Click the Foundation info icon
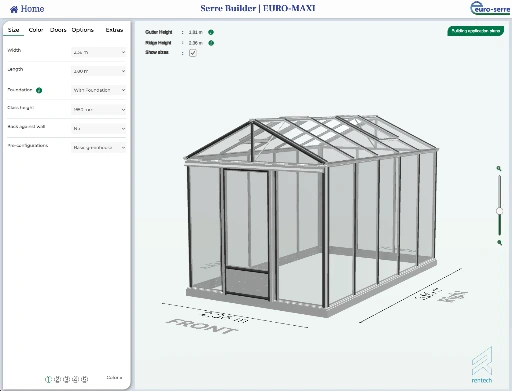This screenshot has height=391, width=512. 39,90
